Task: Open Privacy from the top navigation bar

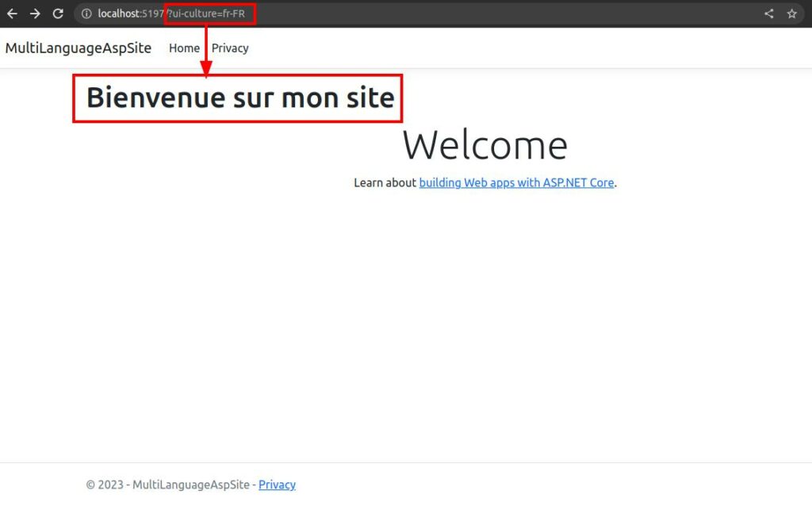Action: pyautogui.click(x=230, y=48)
